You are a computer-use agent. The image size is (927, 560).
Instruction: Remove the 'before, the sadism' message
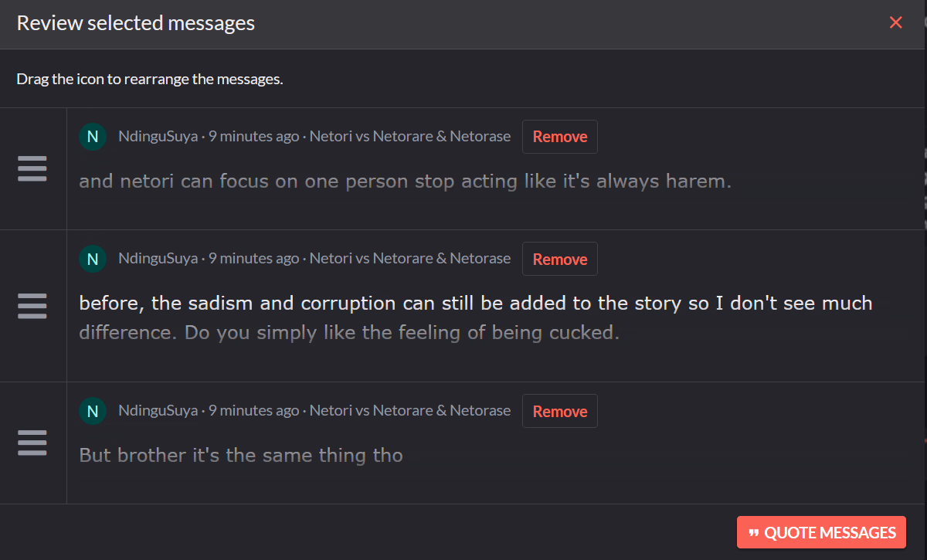tap(559, 260)
